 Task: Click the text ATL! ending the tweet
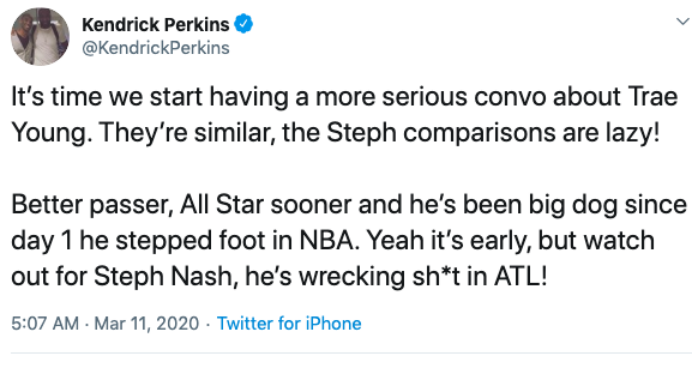point(521,277)
